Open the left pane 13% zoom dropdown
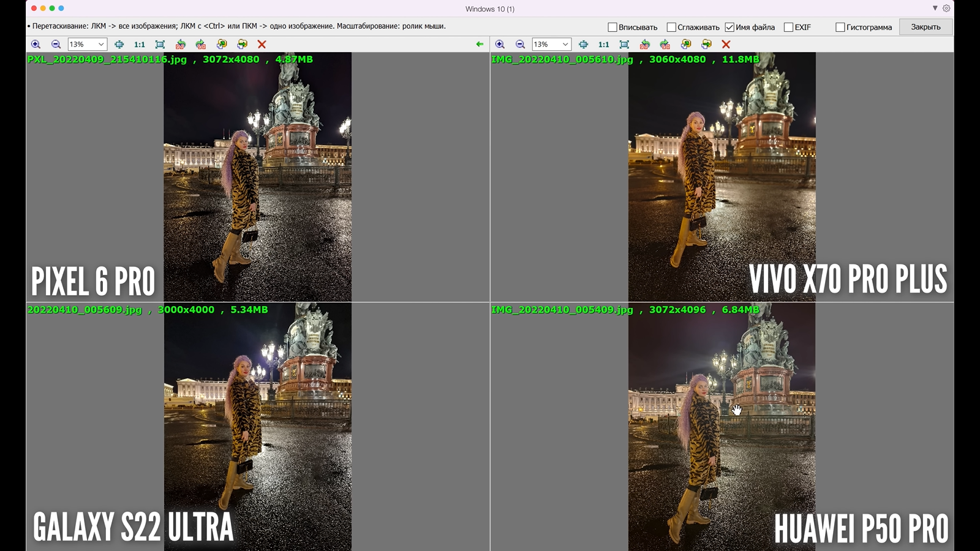The image size is (980, 551). tap(101, 44)
